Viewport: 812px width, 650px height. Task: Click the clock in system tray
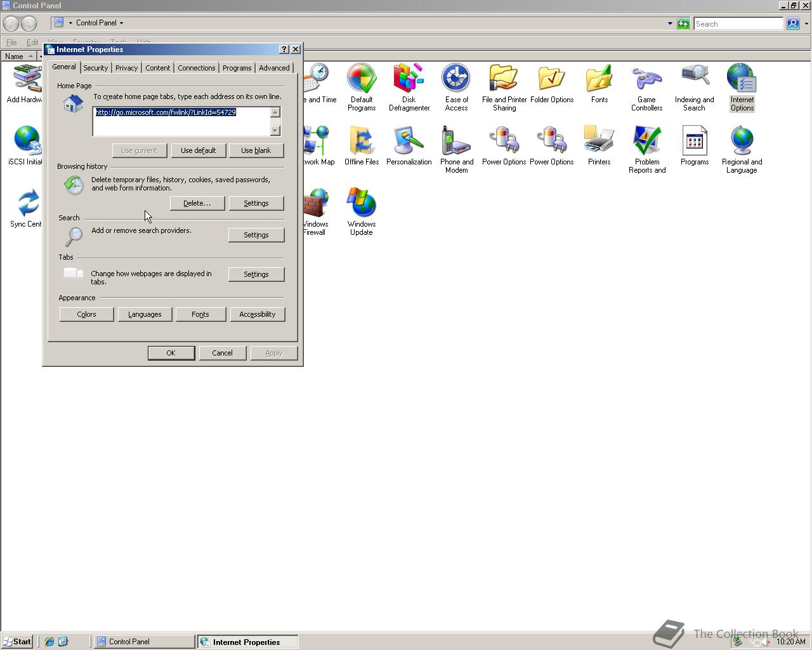[790, 642]
